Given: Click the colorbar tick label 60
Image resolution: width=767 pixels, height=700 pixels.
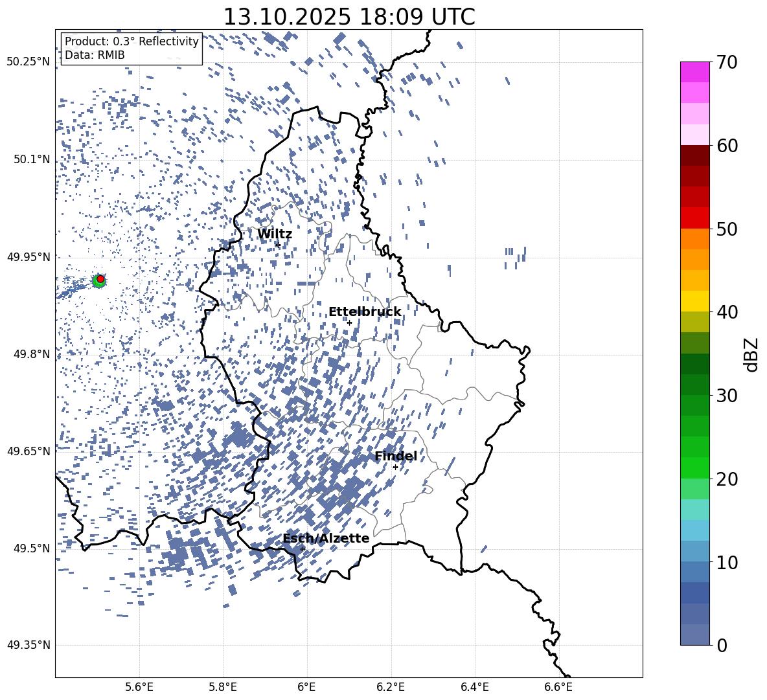Looking at the screenshot, I should (727, 146).
